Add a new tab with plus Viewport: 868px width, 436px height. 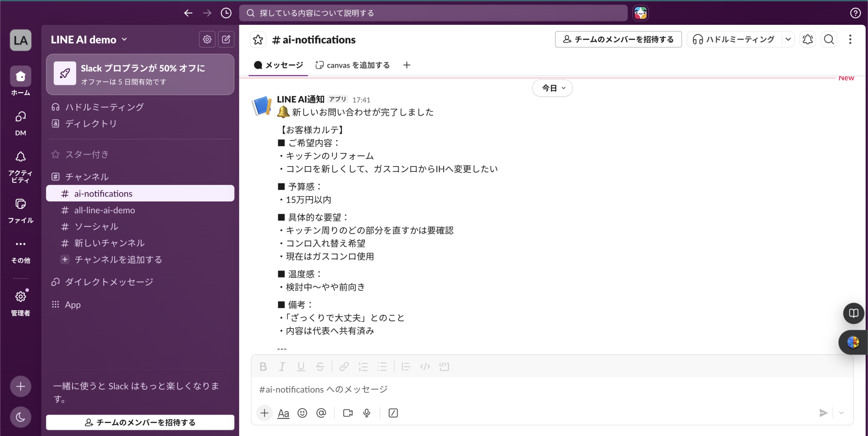pos(407,65)
